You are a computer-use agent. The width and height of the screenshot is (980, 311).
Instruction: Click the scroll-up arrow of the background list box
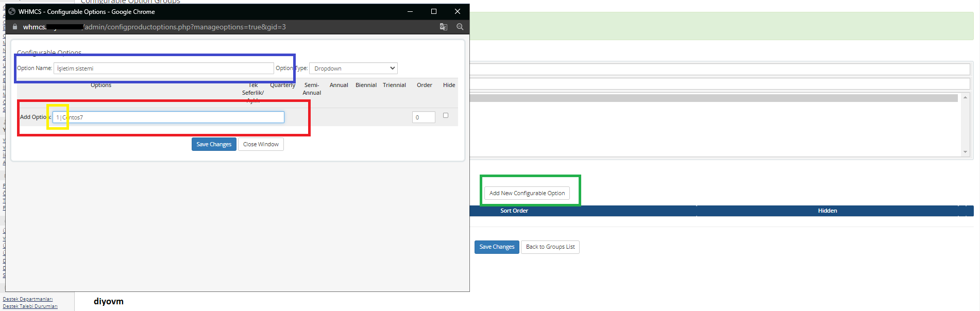tap(965, 97)
